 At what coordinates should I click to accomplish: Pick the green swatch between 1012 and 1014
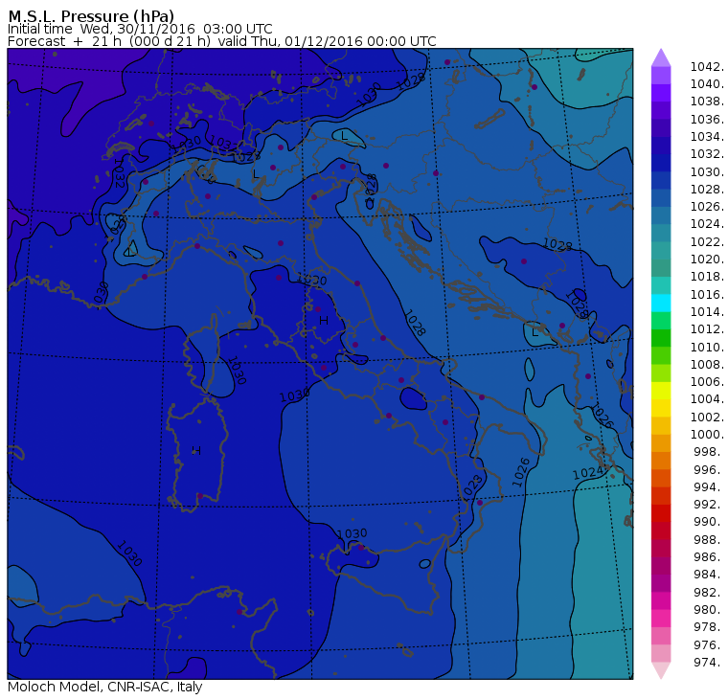(661, 320)
